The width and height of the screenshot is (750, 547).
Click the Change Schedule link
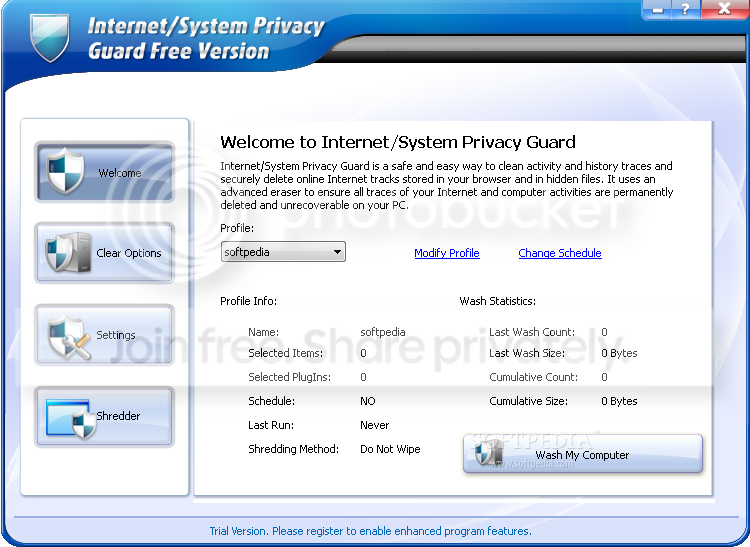(x=560, y=253)
